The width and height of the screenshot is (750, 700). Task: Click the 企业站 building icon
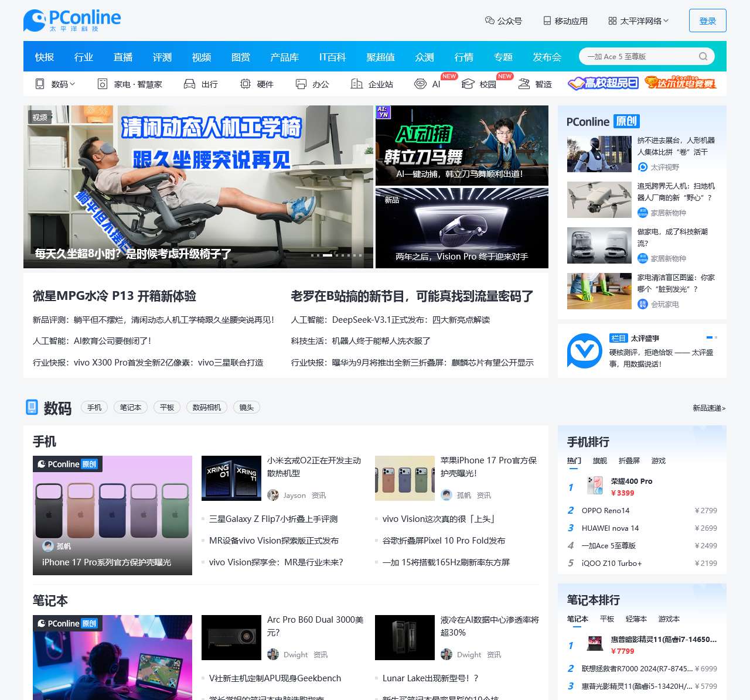pos(357,84)
